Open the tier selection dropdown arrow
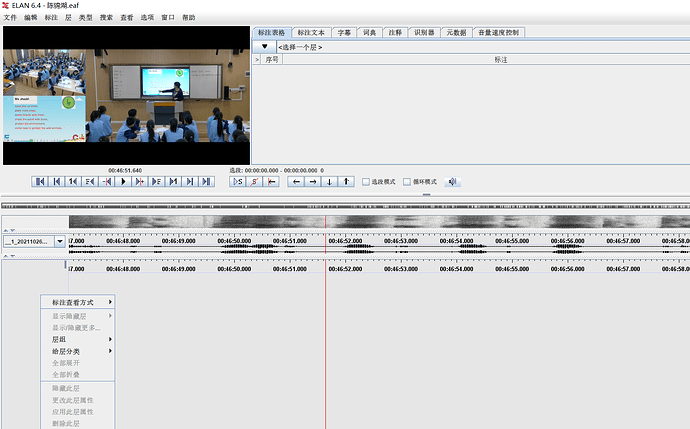690x429 pixels. pos(264,47)
